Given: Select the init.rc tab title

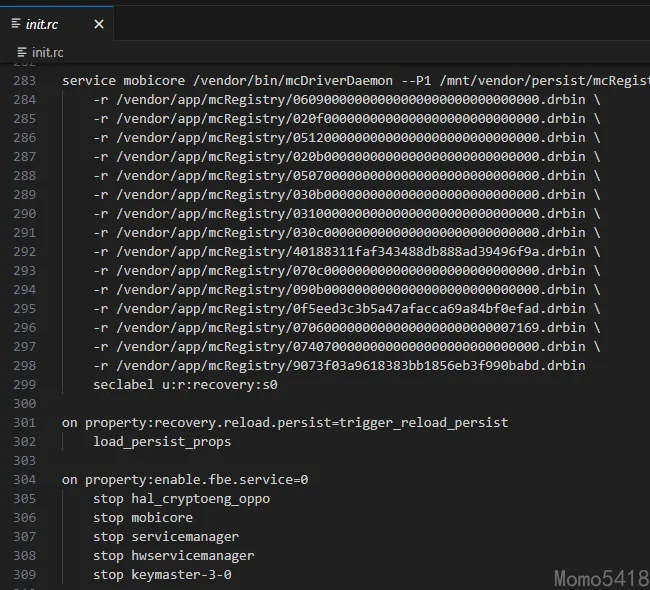Looking at the screenshot, I should (42, 24).
